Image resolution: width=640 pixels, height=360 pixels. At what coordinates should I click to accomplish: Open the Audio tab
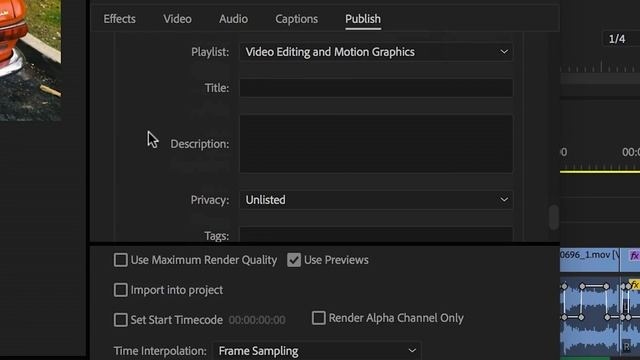pos(233,19)
